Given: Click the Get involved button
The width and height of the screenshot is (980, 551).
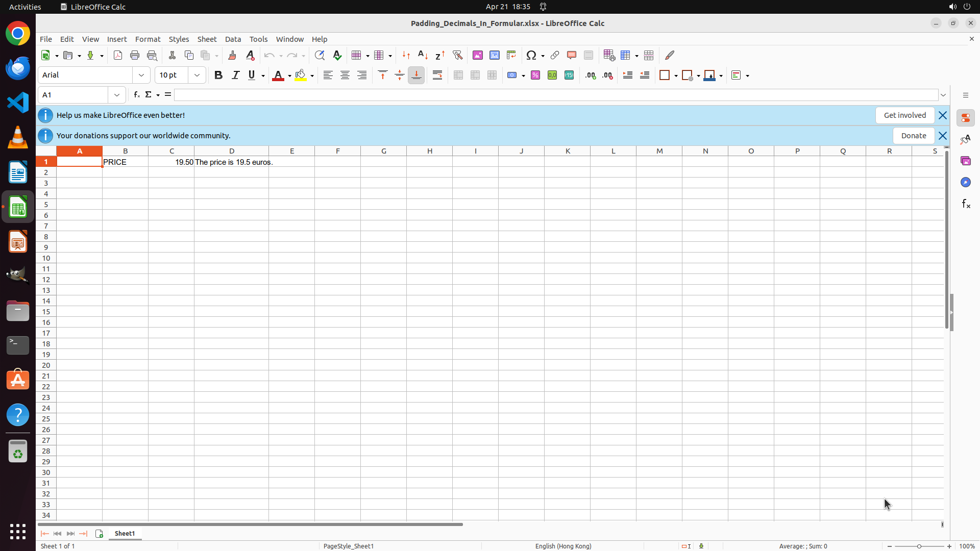Looking at the screenshot, I should click(x=904, y=115).
